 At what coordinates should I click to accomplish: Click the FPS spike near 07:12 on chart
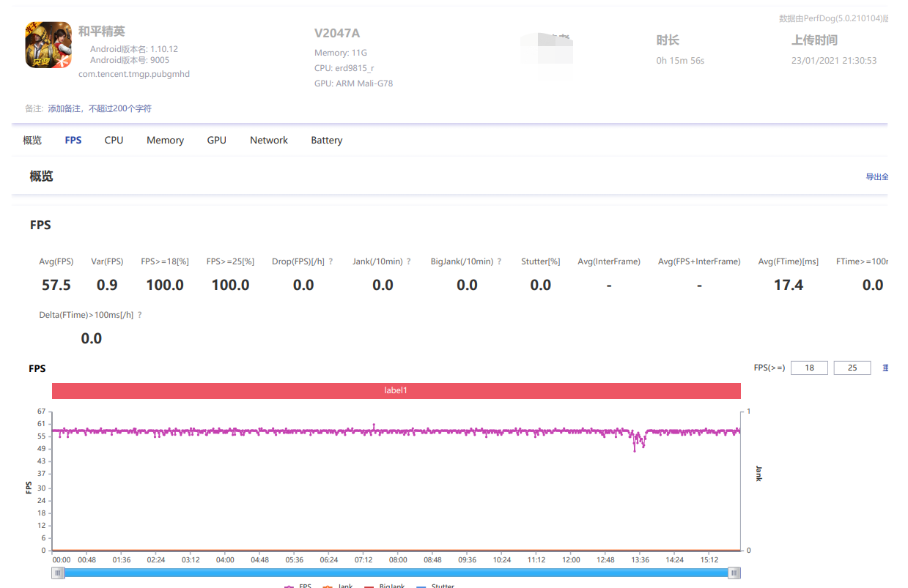coord(374,425)
